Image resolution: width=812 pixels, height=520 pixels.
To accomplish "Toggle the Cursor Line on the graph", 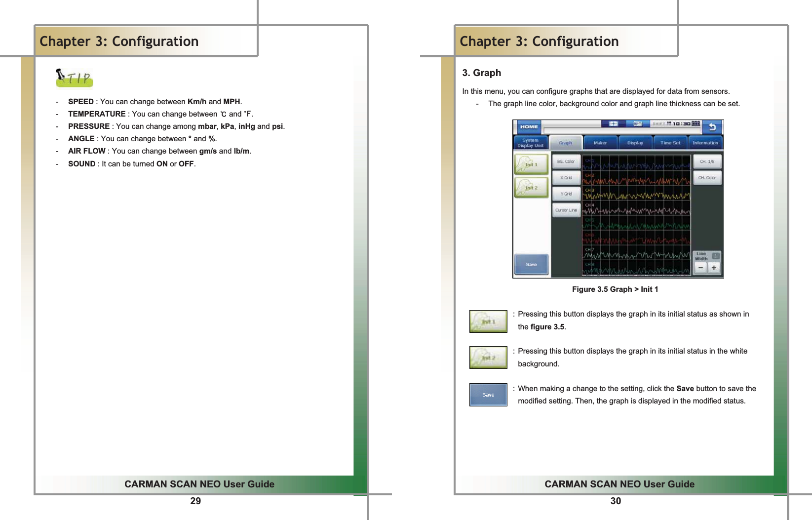I will pyautogui.click(x=566, y=210).
